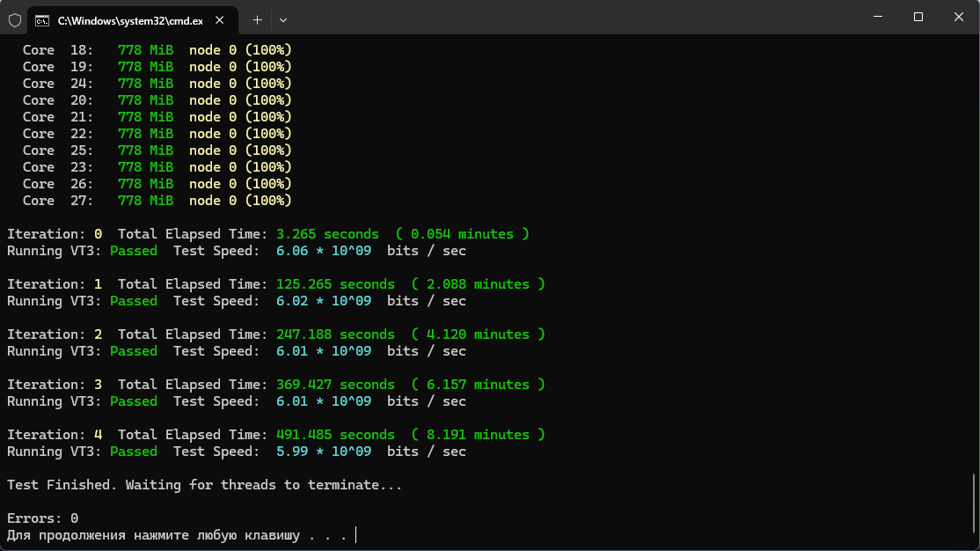Click the 'Core 18:' line
The height and width of the screenshot is (551, 980).
157,50
